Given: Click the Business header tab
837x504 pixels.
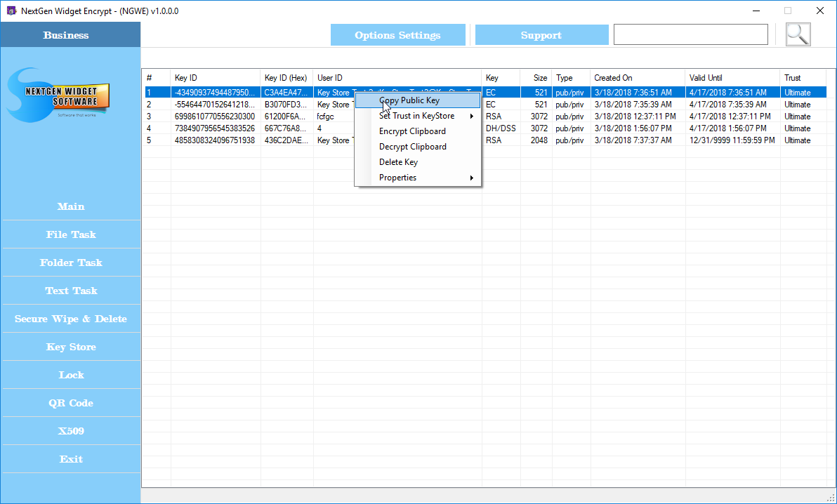Looking at the screenshot, I should click(x=70, y=35).
